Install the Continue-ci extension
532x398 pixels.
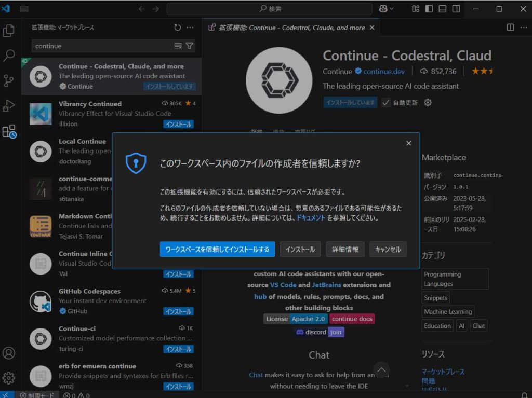pyautogui.click(x=179, y=349)
